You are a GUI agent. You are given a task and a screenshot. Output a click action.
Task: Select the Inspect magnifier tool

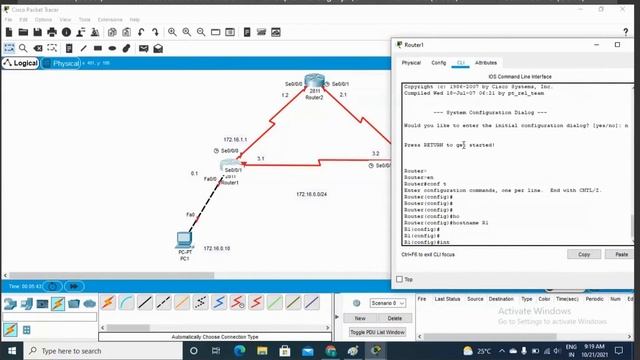point(23,48)
